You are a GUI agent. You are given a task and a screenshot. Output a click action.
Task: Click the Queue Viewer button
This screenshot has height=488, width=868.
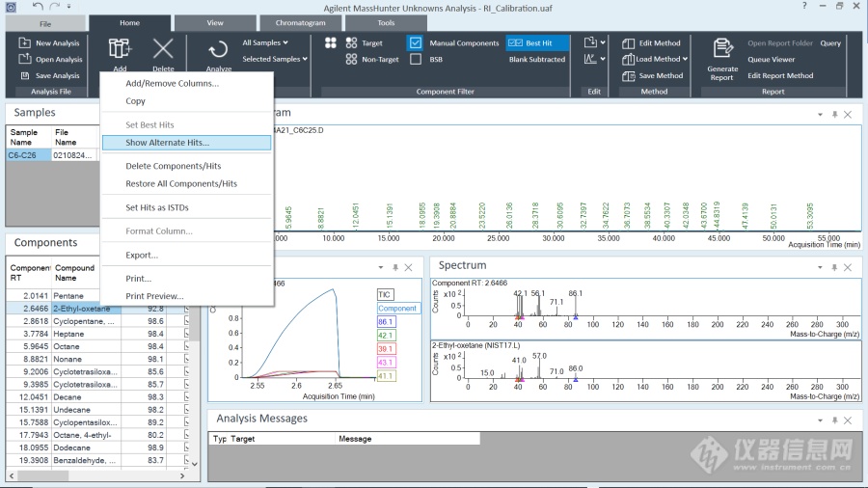coord(772,59)
